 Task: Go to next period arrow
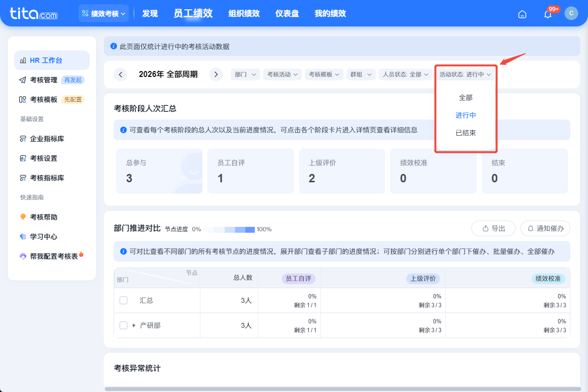(216, 74)
